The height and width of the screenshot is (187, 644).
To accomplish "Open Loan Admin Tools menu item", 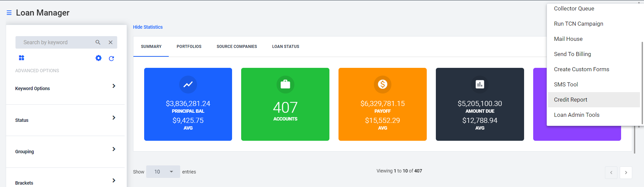I will click(594, 115).
